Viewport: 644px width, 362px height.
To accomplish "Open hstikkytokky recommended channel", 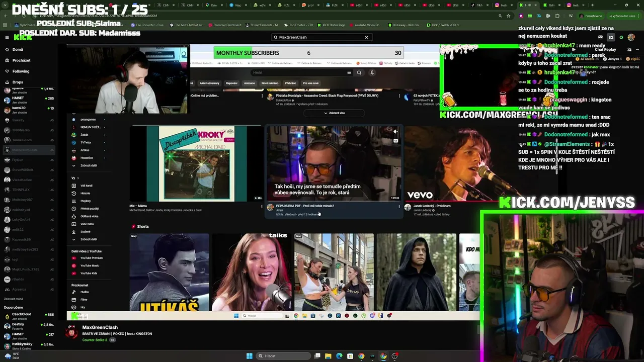I will (29, 346).
